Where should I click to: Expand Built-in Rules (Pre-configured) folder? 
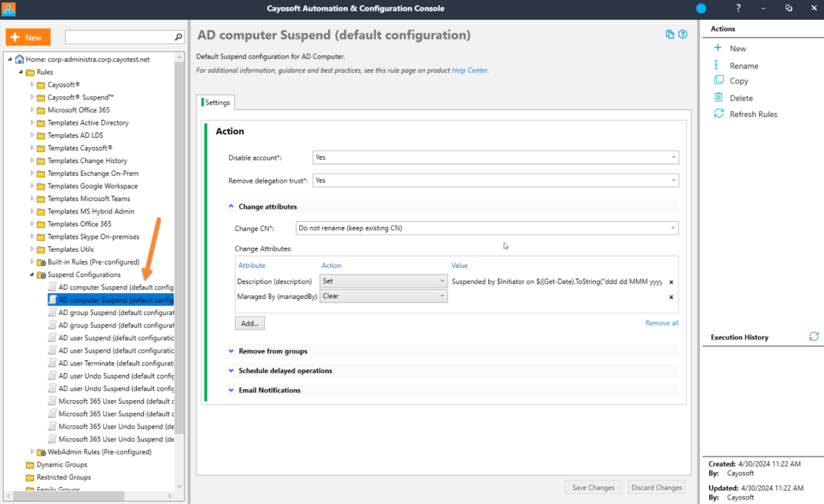pos(32,262)
